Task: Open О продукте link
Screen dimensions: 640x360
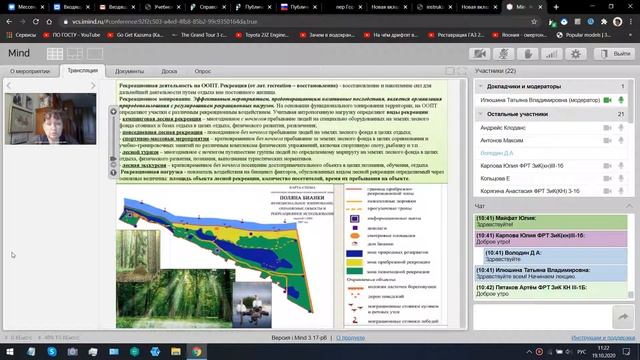Action: (x=350, y=338)
